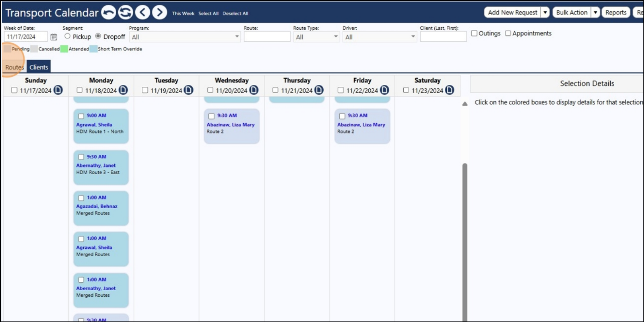
Task: Open the Monday 11/18/2024 document icon
Action: 123,90
